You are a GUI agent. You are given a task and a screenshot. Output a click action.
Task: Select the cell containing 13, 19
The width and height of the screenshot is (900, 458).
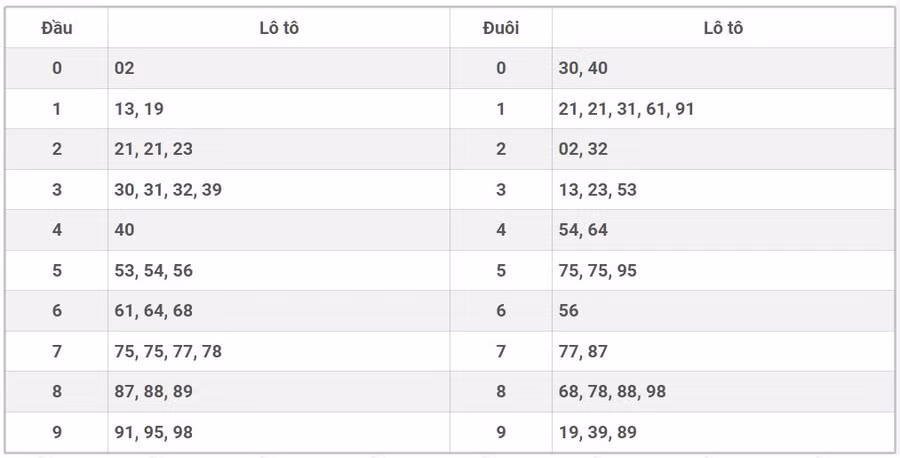tap(140, 109)
